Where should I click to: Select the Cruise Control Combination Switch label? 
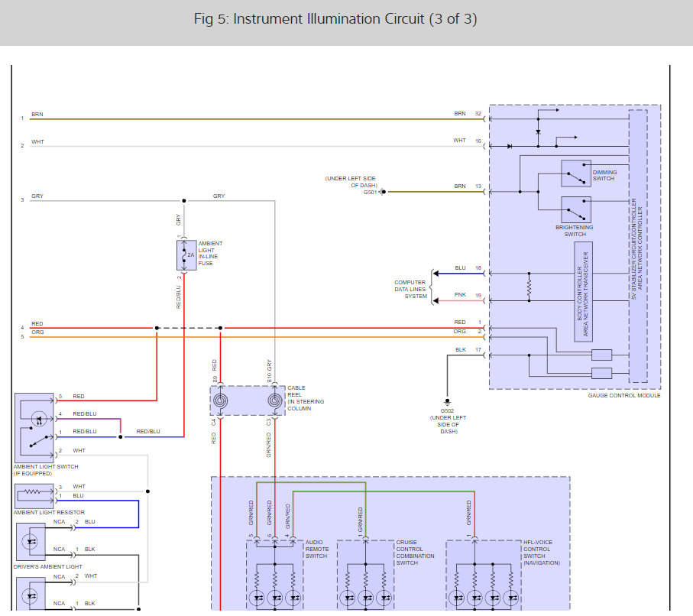(x=415, y=553)
